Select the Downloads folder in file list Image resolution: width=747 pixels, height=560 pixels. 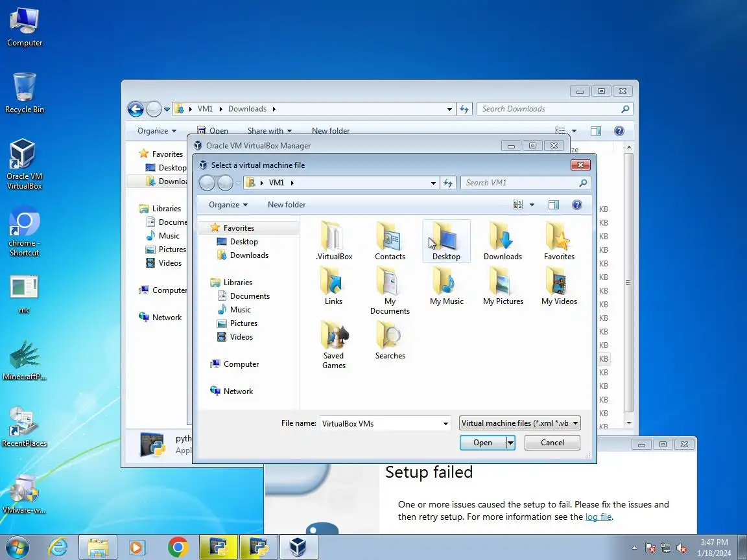503,241
